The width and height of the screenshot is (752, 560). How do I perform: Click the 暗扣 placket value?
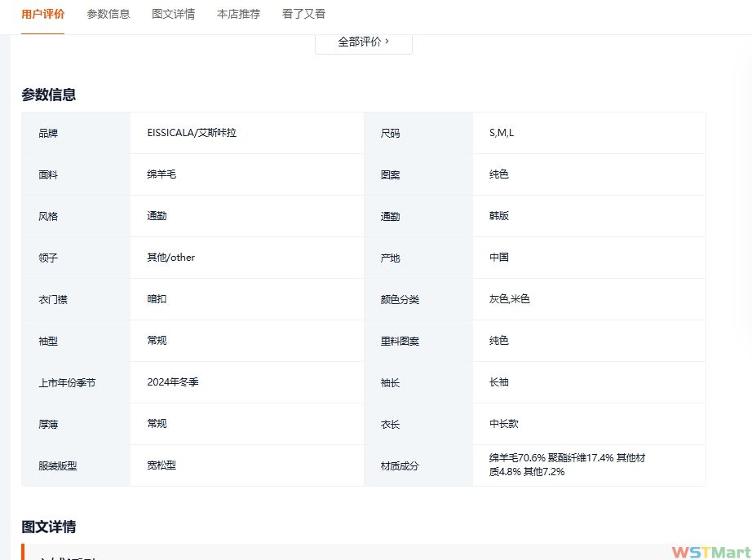(x=157, y=299)
